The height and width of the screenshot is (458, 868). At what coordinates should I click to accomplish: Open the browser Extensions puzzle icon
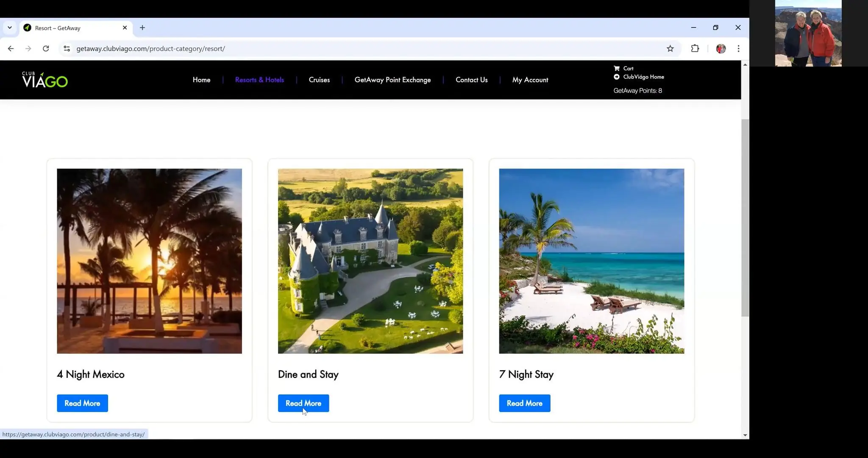[x=695, y=49]
